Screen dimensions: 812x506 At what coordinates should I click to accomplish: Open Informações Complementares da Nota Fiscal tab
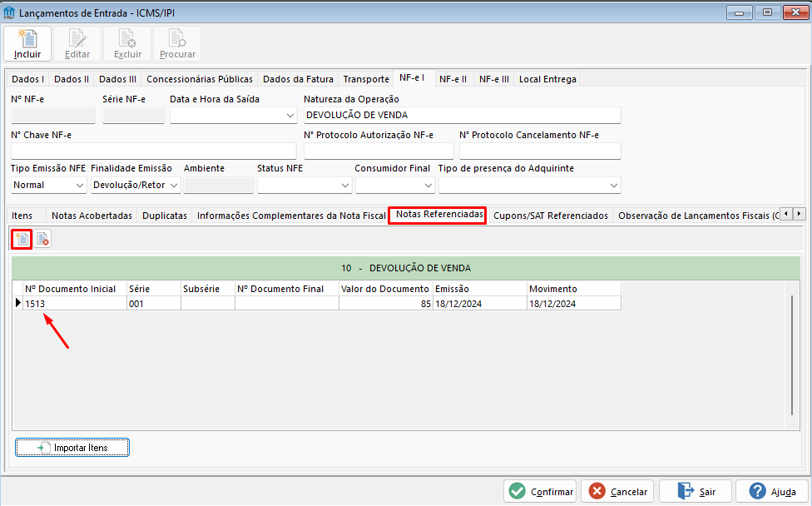tap(291, 216)
